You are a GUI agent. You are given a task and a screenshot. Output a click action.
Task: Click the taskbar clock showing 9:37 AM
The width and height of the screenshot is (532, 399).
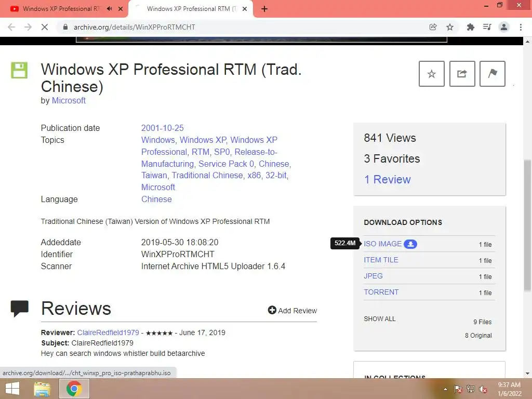coord(509,389)
